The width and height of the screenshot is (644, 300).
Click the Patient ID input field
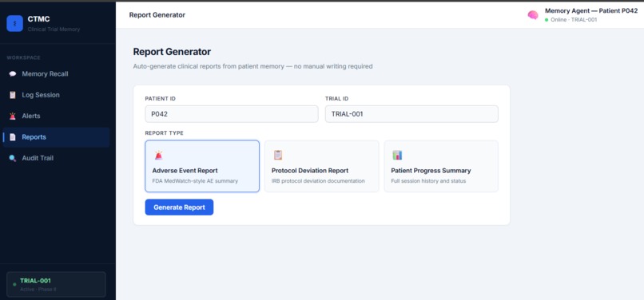click(x=232, y=114)
